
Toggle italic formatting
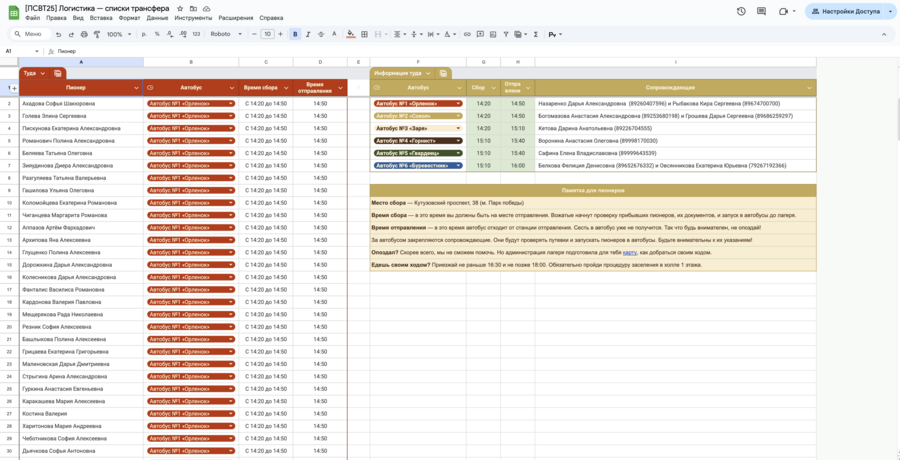pyautogui.click(x=307, y=34)
